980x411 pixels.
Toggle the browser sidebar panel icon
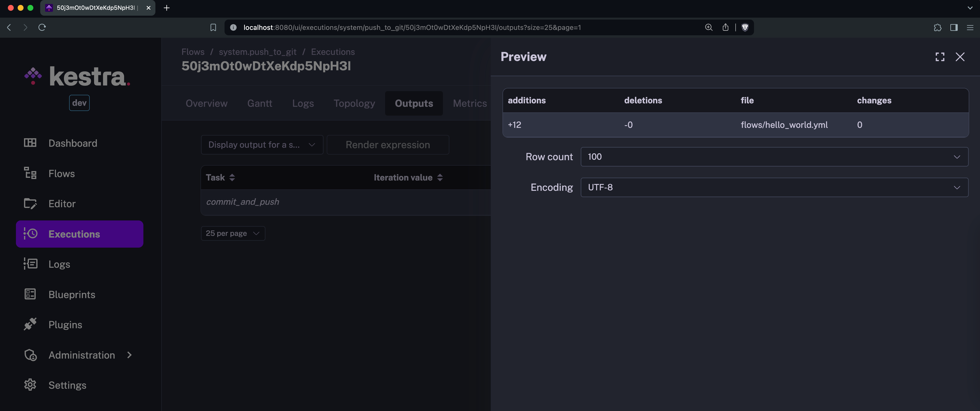(953, 27)
